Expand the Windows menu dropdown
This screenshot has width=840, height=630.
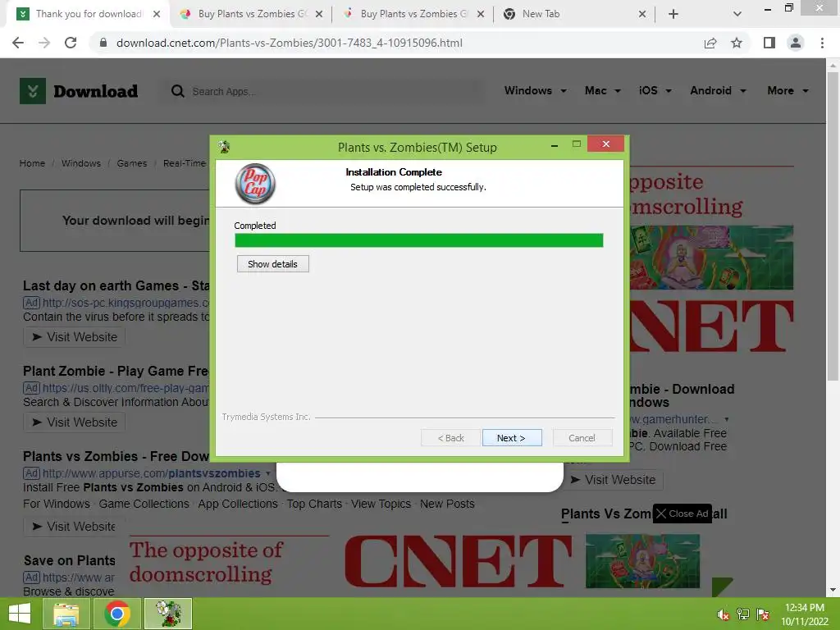coord(535,90)
